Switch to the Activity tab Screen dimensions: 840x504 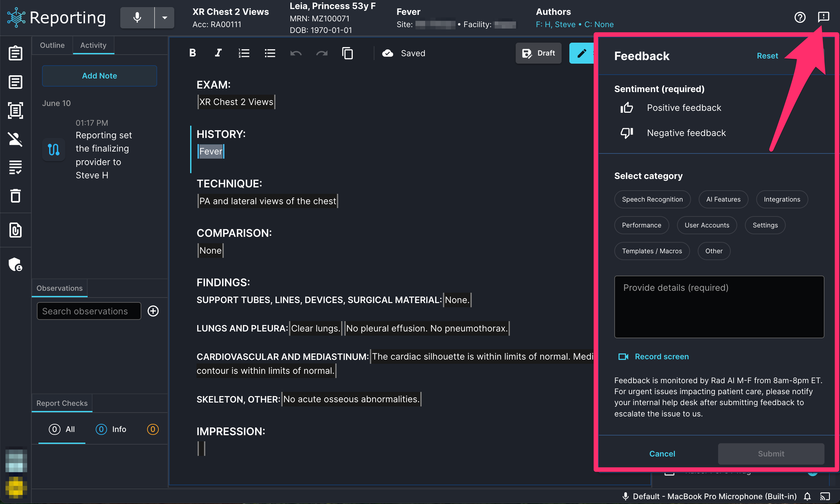click(93, 45)
